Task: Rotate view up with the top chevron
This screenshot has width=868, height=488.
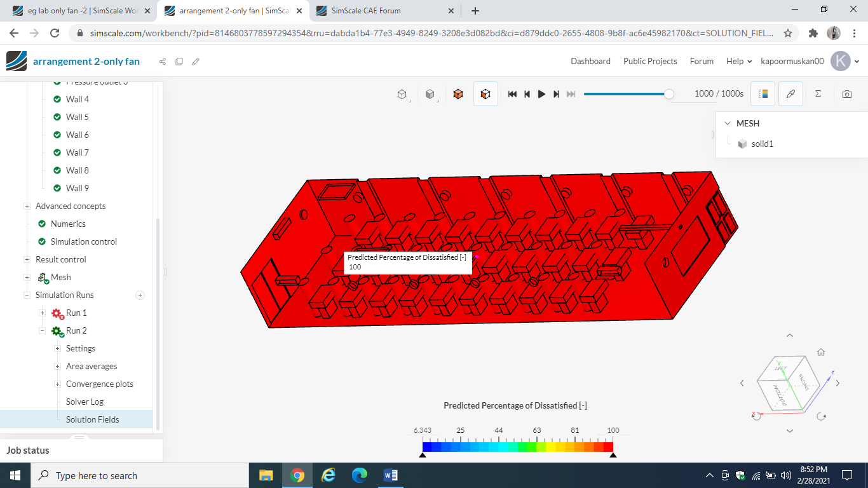Action: click(790, 335)
